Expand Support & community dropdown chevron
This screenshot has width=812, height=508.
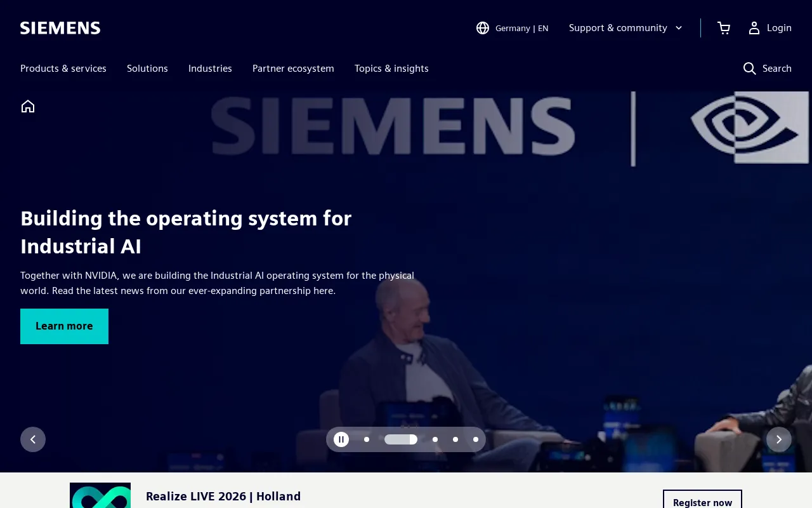pos(679,28)
